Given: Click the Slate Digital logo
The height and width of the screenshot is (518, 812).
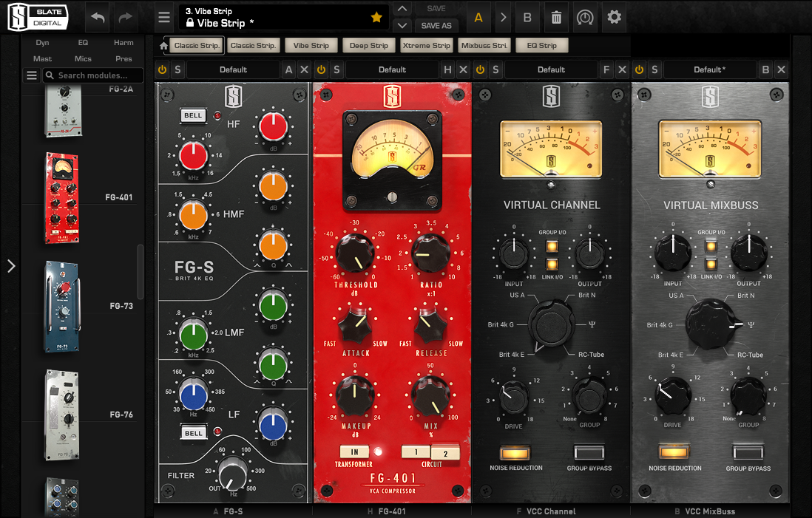Looking at the screenshot, I should point(38,17).
